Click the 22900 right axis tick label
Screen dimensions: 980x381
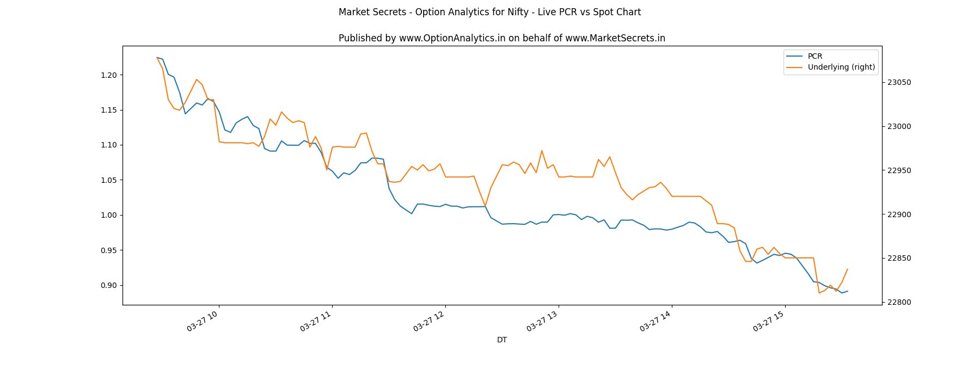click(x=899, y=215)
